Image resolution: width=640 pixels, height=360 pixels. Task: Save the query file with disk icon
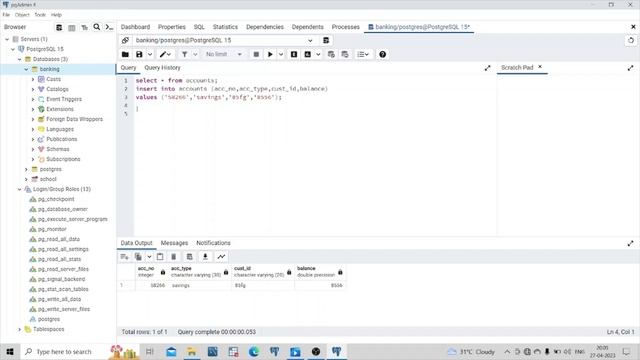(139, 54)
